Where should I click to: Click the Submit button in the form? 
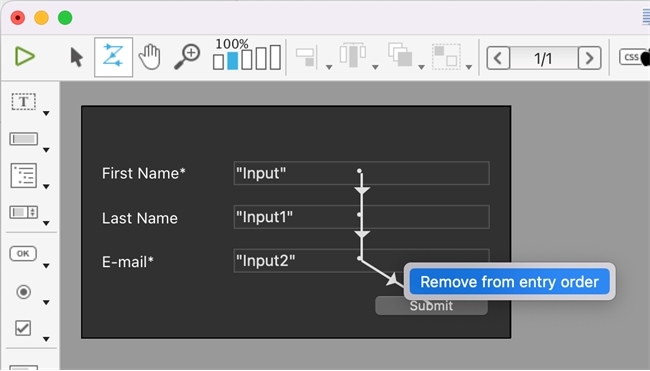click(431, 306)
